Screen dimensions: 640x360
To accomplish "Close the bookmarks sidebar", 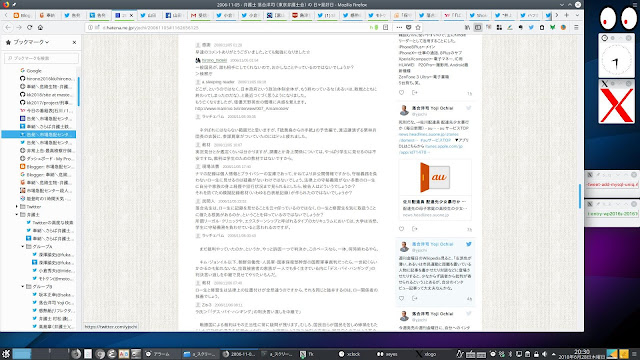I will pyautogui.click(x=74, y=42).
